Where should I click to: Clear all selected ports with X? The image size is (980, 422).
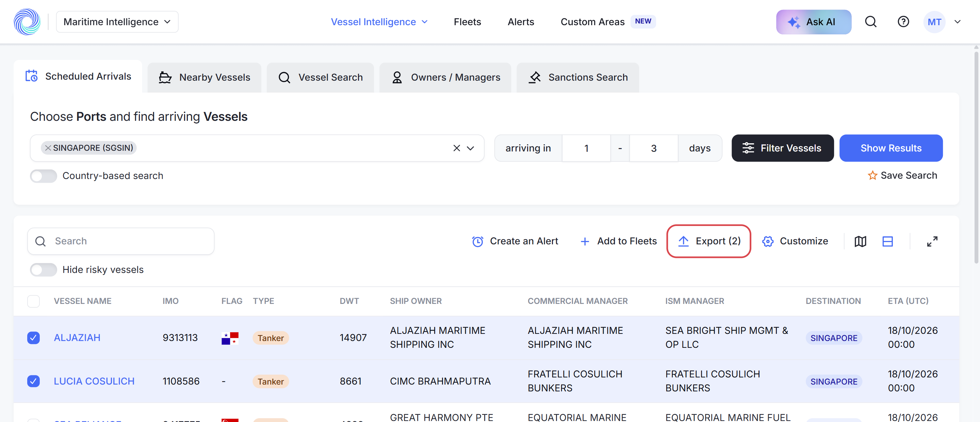tap(457, 148)
